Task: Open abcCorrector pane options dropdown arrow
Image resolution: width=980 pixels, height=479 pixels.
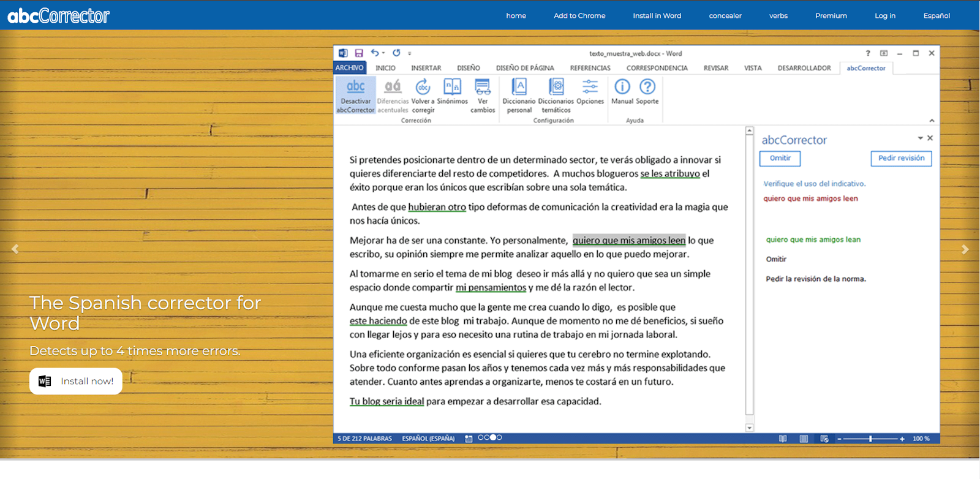Action: (x=920, y=138)
